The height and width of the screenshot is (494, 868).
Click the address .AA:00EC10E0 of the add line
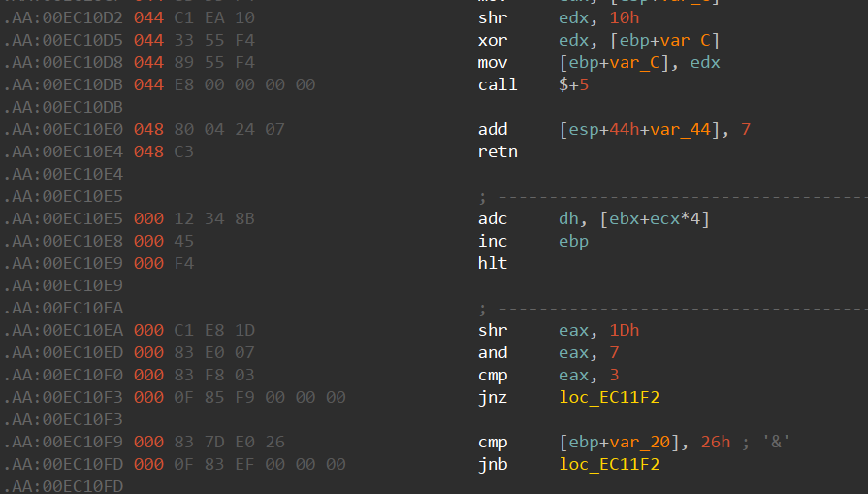coord(63,129)
